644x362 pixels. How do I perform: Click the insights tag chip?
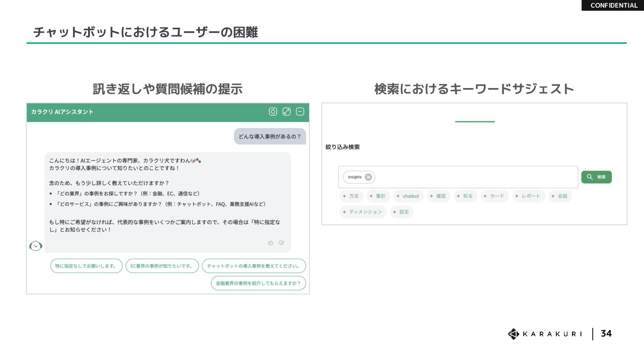359,177
